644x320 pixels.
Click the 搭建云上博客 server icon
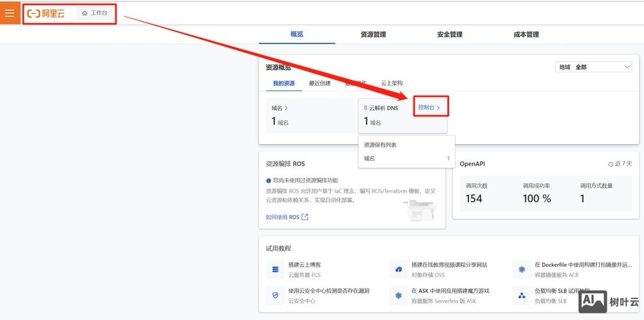[275, 269]
